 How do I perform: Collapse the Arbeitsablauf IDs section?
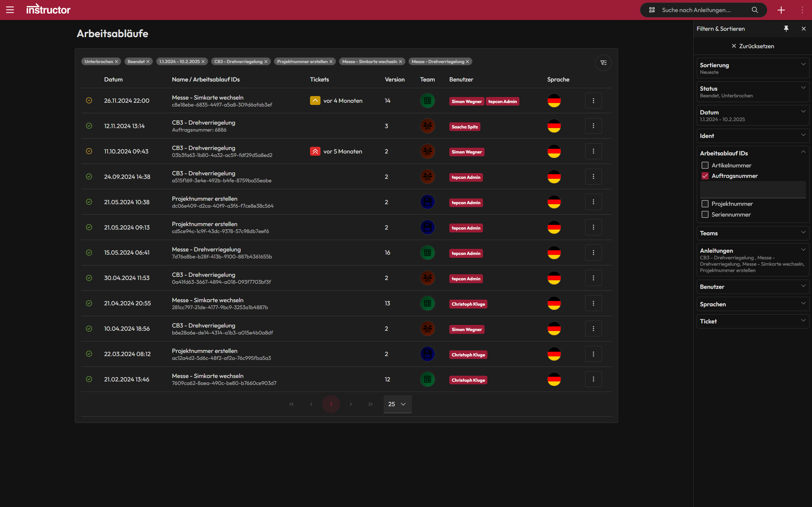(803, 153)
